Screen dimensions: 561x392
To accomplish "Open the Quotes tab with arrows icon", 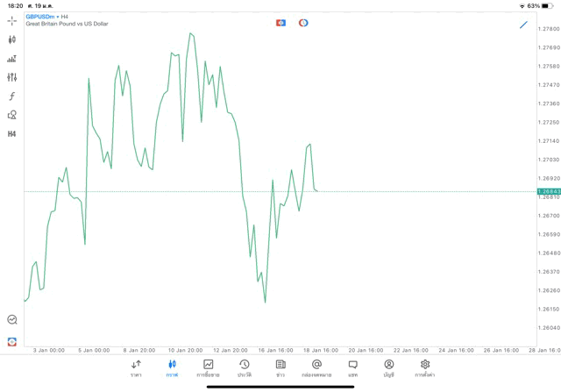I will [x=136, y=367].
